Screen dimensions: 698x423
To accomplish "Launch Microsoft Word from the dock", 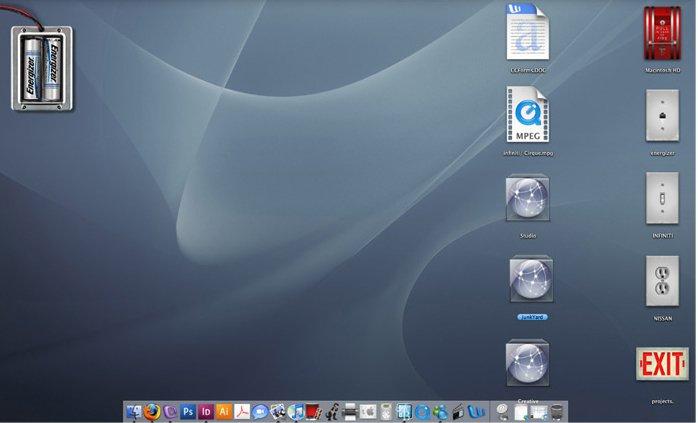I will point(476,412).
